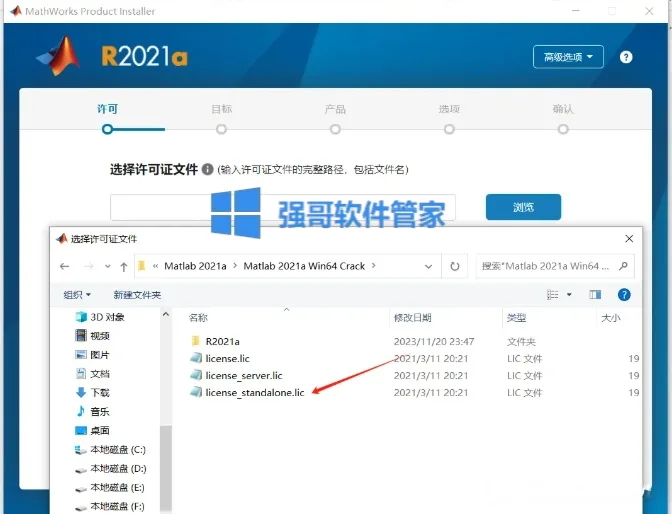
Task: Click the Matlab 2021a Win64 Crack breadcrumb
Action: (304, 266)
